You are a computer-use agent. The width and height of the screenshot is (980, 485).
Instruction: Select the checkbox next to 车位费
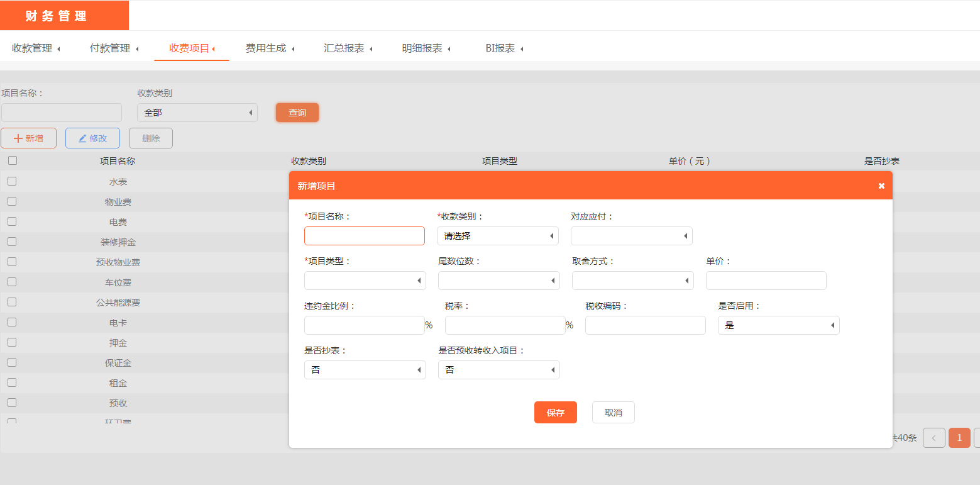point(12,282)
